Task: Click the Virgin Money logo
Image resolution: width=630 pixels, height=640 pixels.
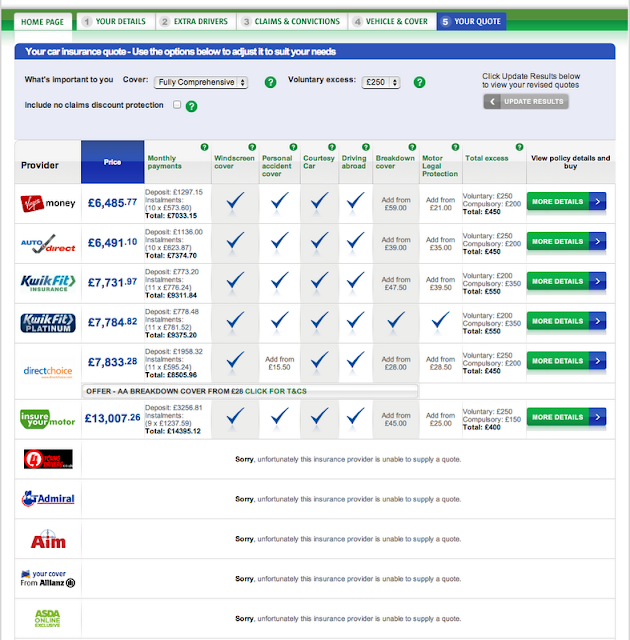Action: tap(48, 203)
